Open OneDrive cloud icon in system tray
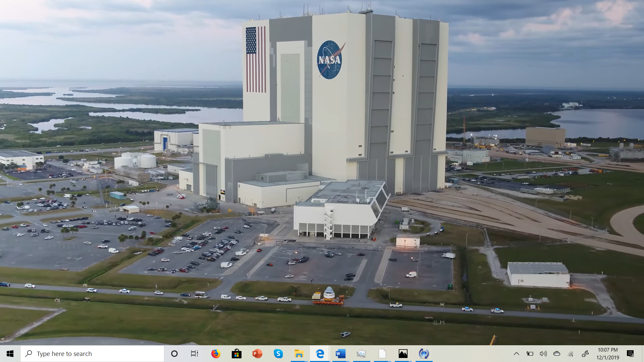 (x=557, y=354)
